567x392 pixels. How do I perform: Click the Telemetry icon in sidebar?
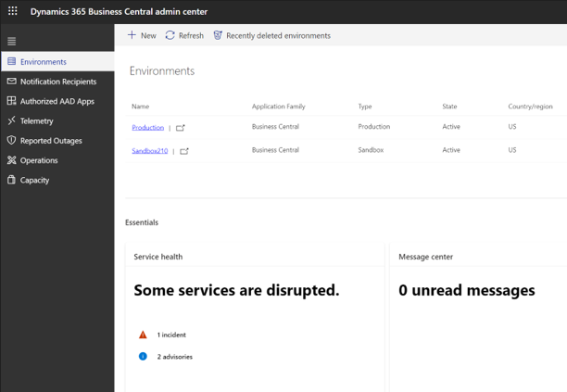point(11,120)
